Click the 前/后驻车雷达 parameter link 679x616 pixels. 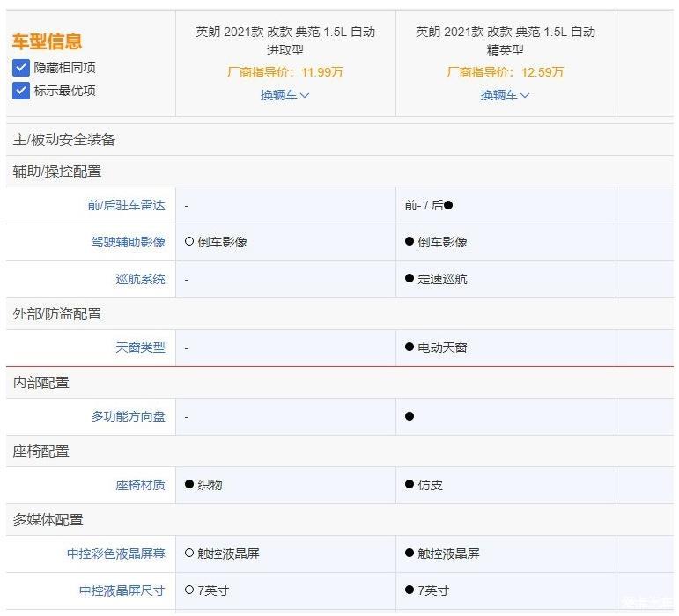tap(127, 205)
